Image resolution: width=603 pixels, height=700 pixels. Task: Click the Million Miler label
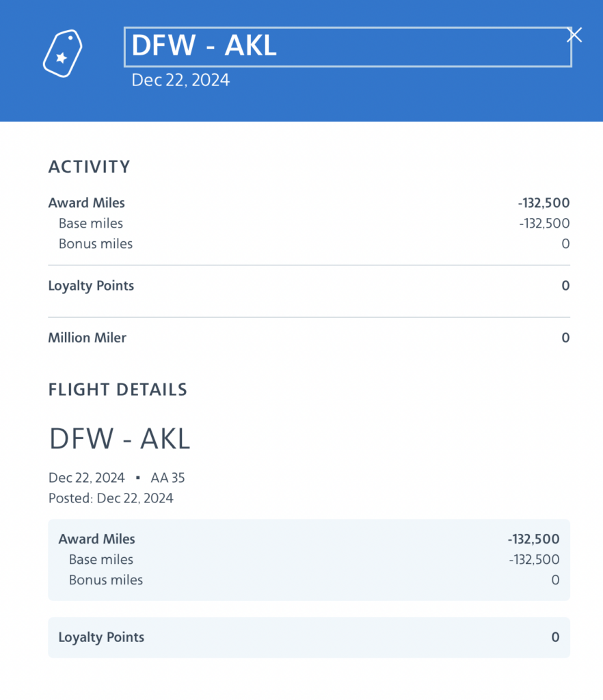tap(87, 338)
